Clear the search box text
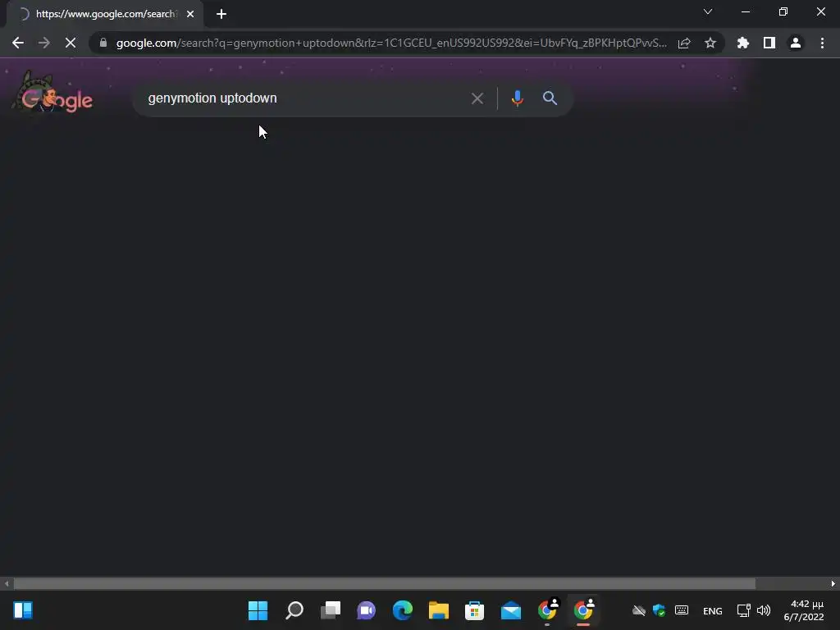840x630 pixels. click(477, 98)
